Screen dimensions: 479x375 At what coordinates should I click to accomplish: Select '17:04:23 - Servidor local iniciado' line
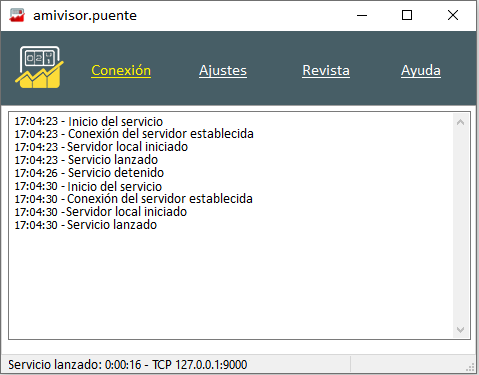[x=101, y=147]
